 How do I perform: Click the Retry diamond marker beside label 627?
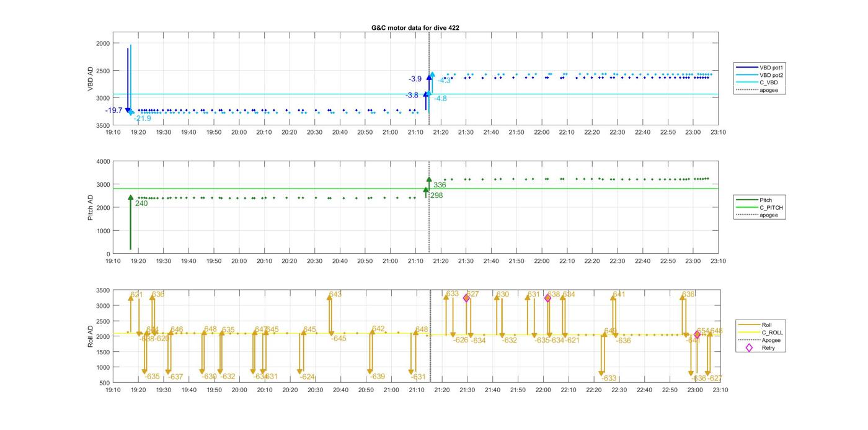[466, 298]
